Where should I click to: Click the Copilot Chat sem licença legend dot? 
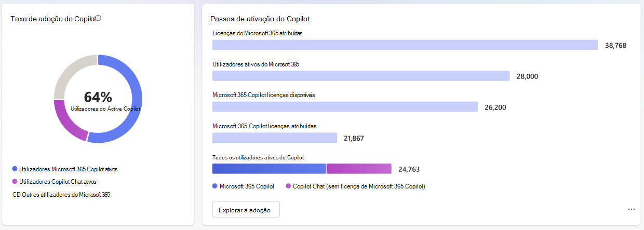(x=288, y=186)
